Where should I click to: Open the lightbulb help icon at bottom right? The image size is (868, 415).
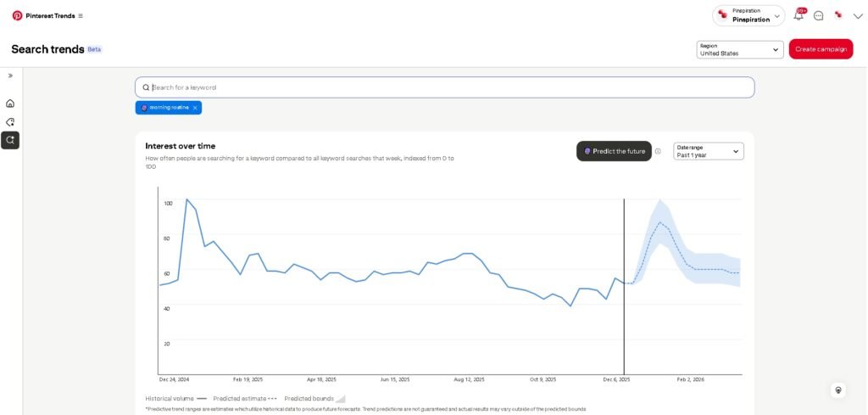[838, 390]
